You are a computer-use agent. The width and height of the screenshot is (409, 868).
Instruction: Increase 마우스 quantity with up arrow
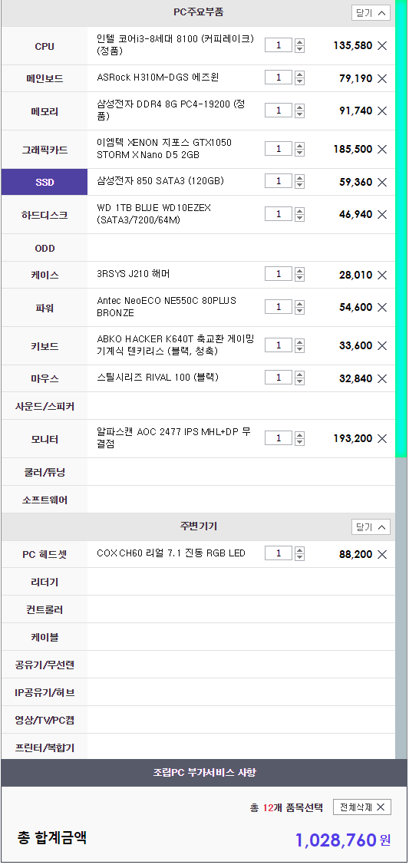click(299, 375)
